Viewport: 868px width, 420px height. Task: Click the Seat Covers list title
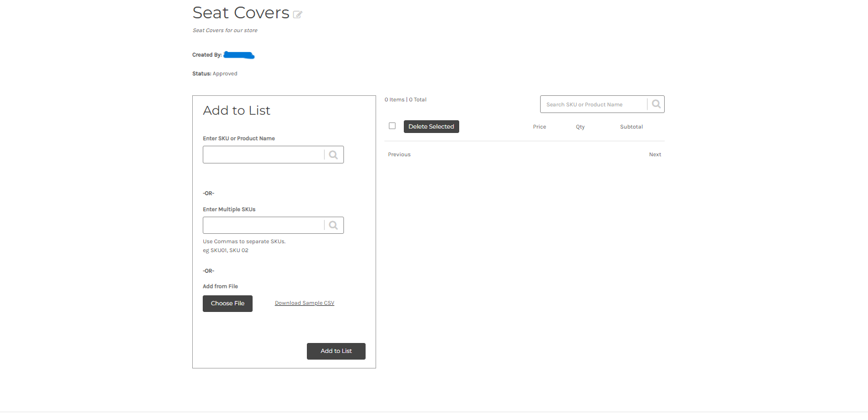coord(241,13)
